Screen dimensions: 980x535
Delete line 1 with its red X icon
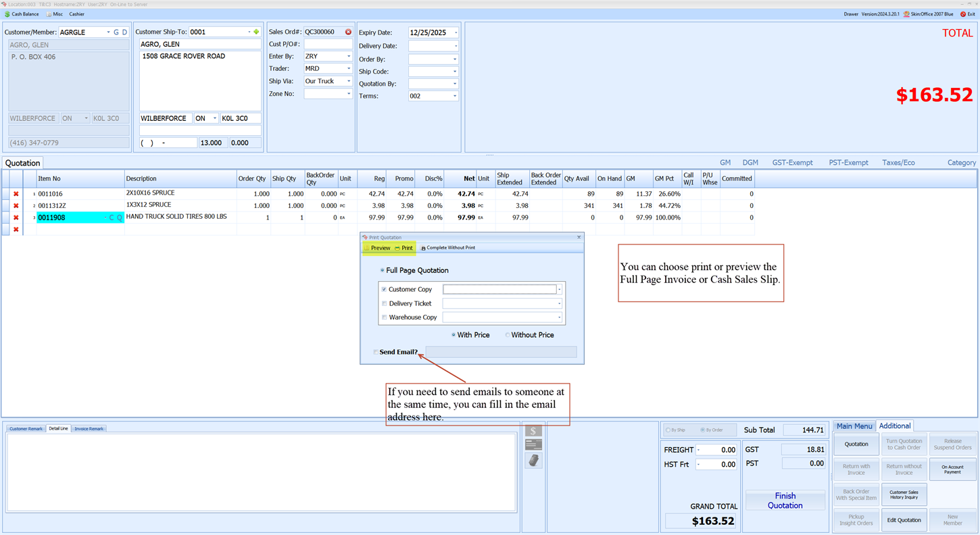coord(16,194)
